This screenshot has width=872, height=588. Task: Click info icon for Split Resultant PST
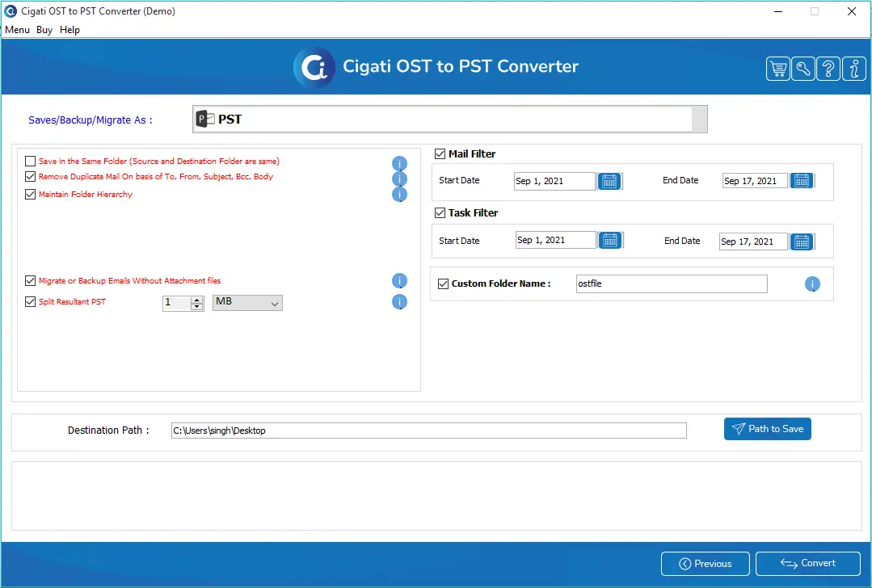point(399,302)
